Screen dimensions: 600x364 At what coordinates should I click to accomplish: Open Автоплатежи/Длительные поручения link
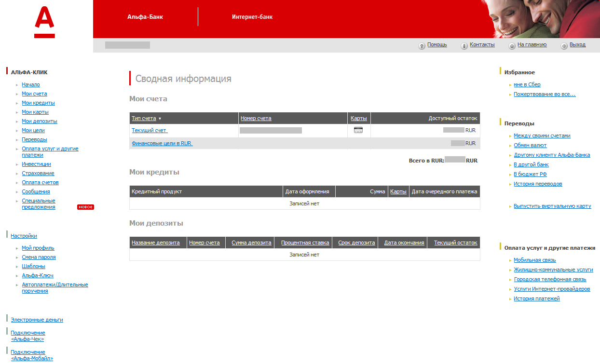pos(55,288)
